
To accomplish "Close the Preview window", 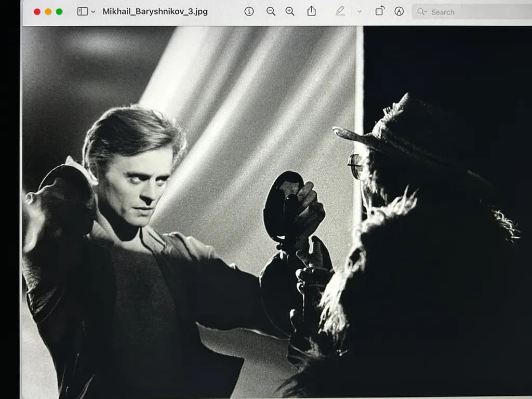I will point(37,12).
